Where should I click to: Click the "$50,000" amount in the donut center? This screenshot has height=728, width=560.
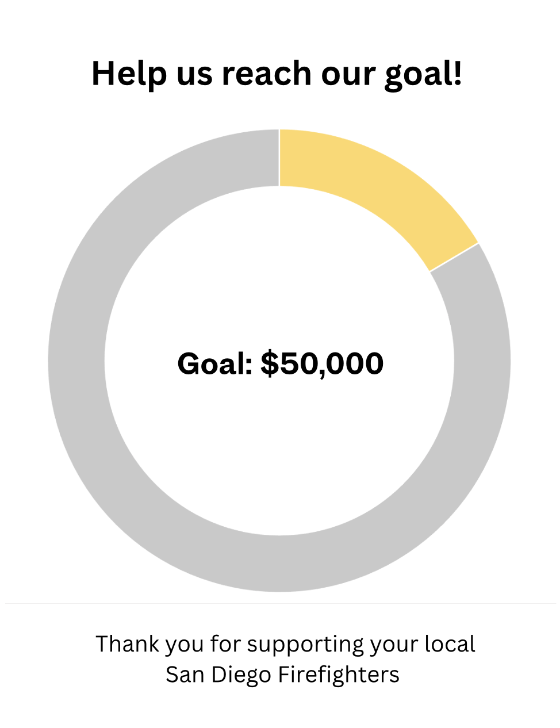(x=322, y=363)
